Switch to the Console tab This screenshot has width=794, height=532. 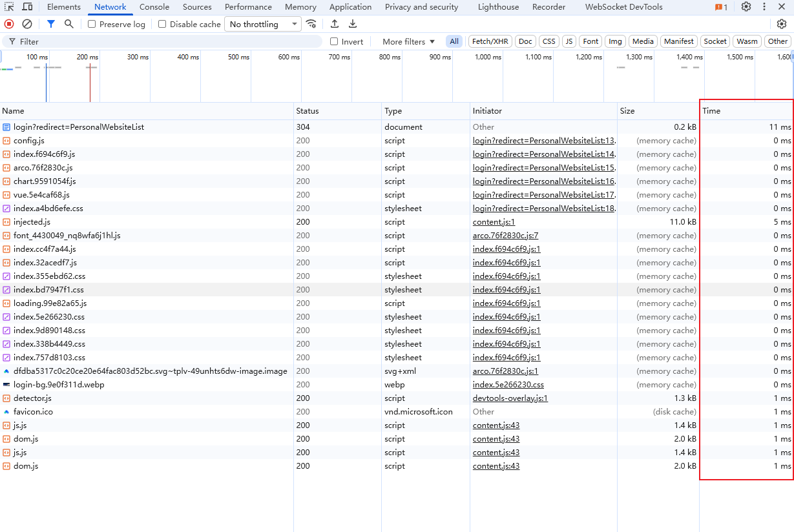[154, 7]
